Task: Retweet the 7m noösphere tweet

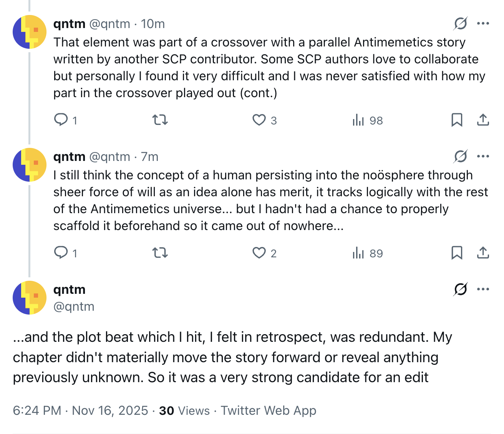Action: pos(160,253)
